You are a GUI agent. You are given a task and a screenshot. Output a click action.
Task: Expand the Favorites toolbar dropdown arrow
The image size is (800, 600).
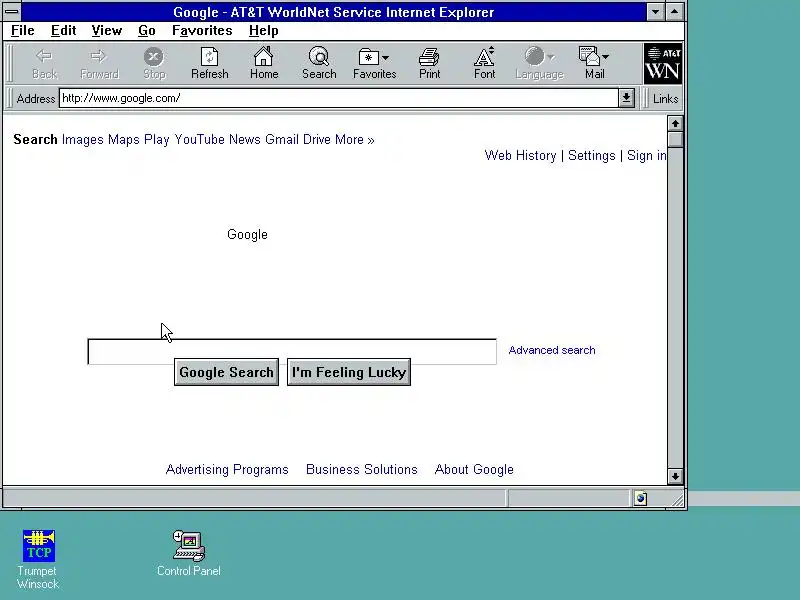tap(385, 58)
